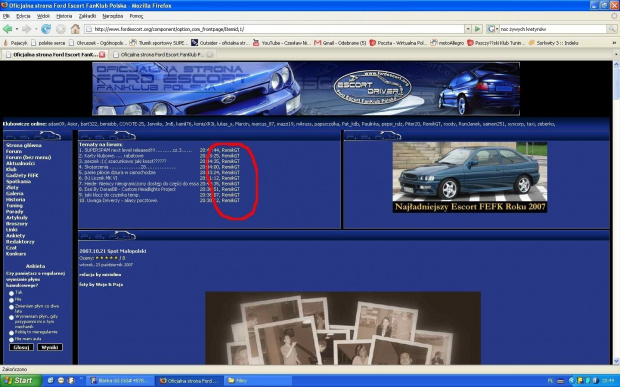Switch to the second Ford Escort tab

point(162,55)
